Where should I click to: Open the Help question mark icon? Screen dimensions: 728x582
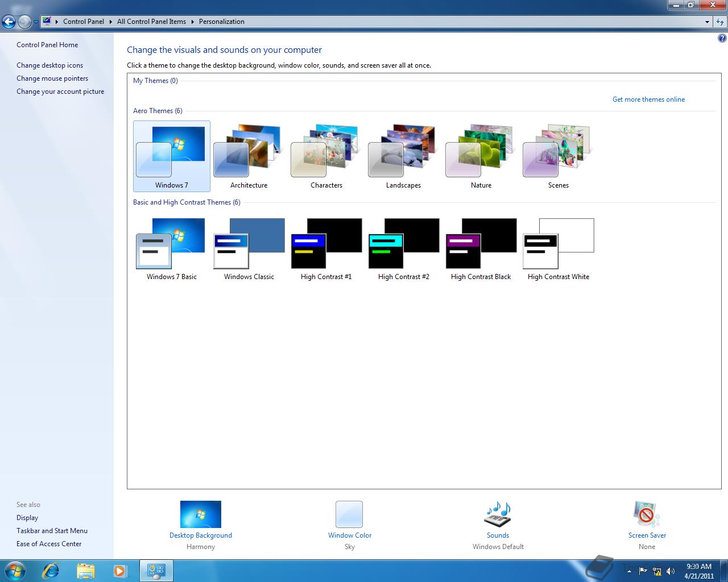point(722,39)
